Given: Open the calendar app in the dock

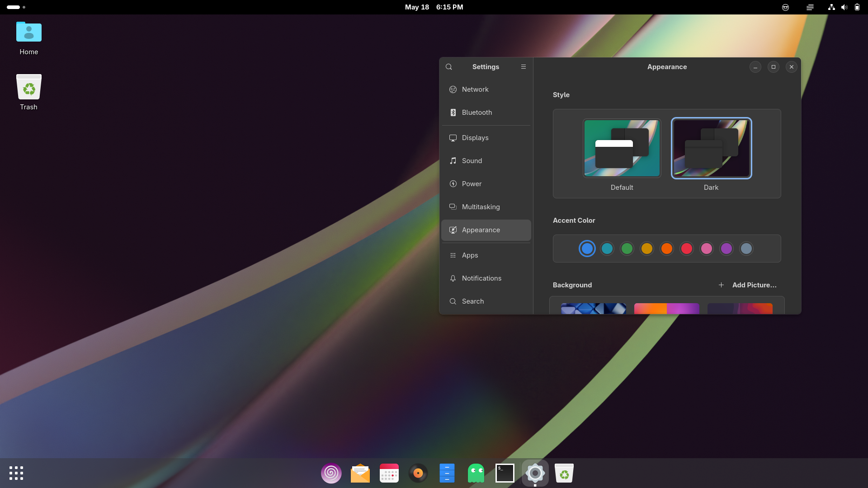Looking at the screenshot, I should coord(389,473).
